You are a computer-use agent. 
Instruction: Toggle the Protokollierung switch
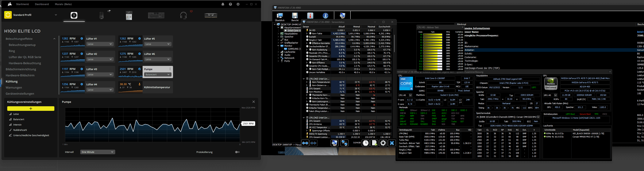pyautogui.click(x=237, y=152)
